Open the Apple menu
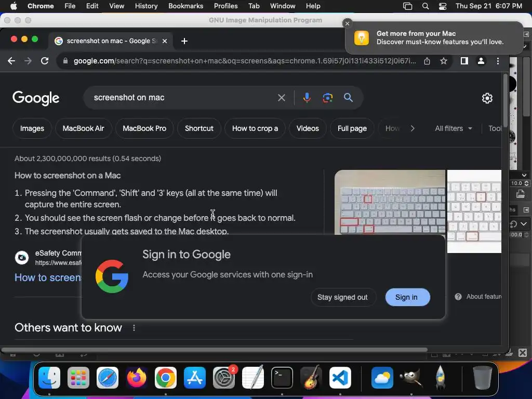The width and height of the screenshot is (532, 399). coord(14,6)
